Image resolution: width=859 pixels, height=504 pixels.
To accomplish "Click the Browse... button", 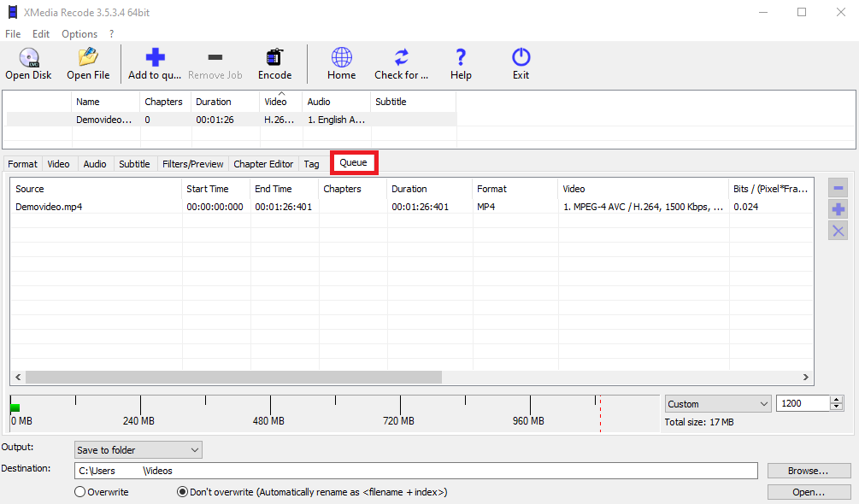I will pos(808,471).
